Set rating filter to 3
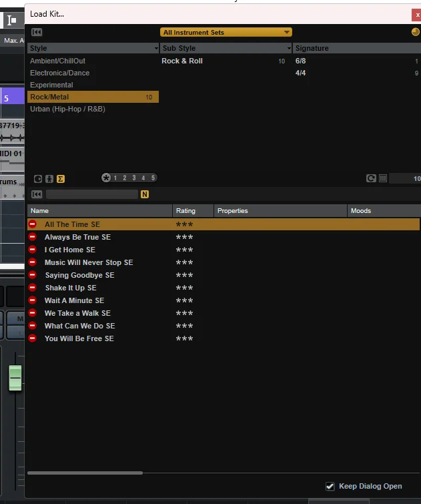Image resolution: width=421 pixels, height=504 pixels. click(x=134, y=178)
